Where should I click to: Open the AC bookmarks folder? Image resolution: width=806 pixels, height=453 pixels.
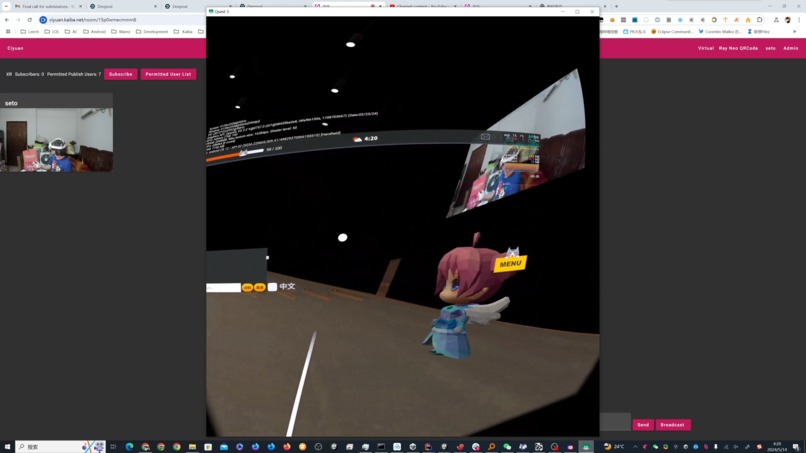click(x=71, y=31)
